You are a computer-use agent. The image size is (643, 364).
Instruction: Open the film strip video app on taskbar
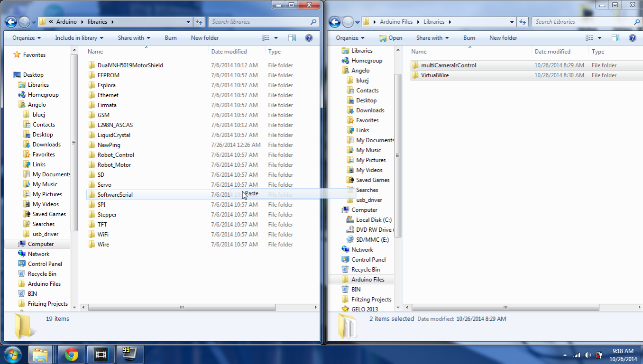(x=101, y=354)
